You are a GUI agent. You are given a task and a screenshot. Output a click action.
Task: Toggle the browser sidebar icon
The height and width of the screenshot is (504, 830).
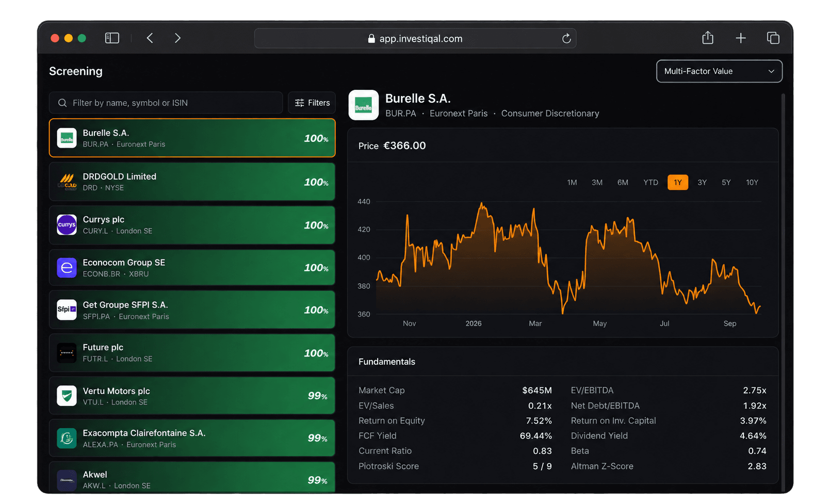(x=112, y=38)
